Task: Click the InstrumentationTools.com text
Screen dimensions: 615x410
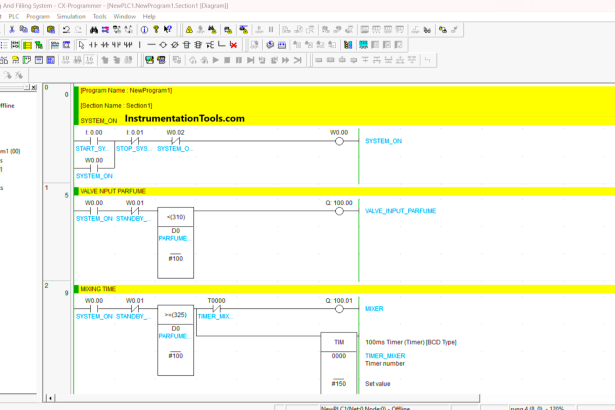Action: tap(185, 118)
